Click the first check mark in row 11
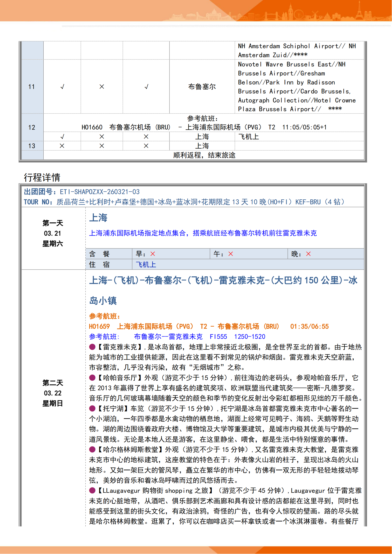 pyautogui.click(x=62, y=87)
